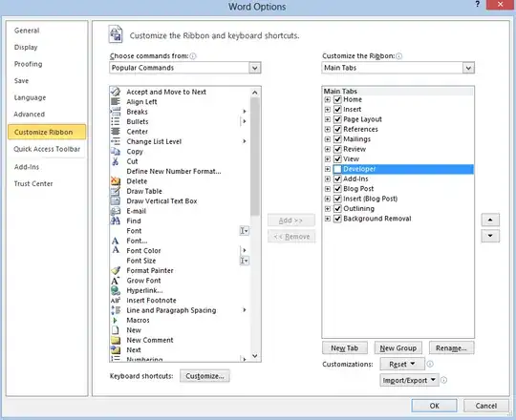516x420 pixels.
Task: Open the help question mark icon
Action: click(477, 4)
